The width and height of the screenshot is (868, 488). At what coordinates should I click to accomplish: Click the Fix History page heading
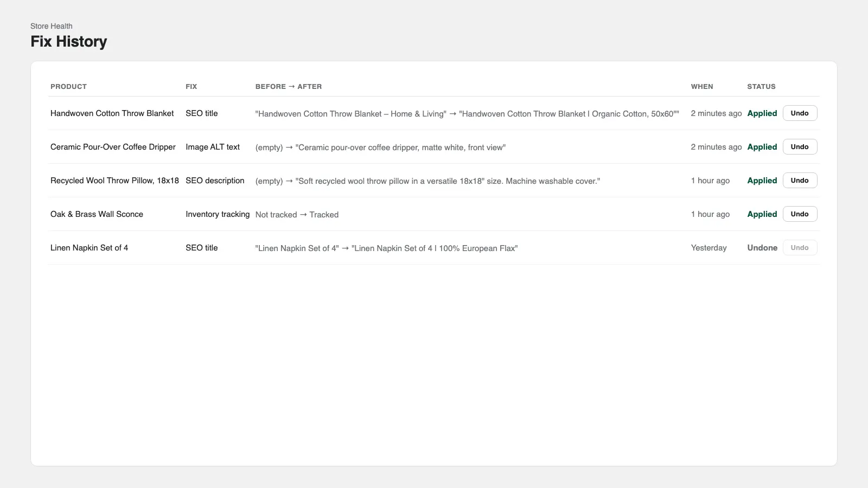69,42
